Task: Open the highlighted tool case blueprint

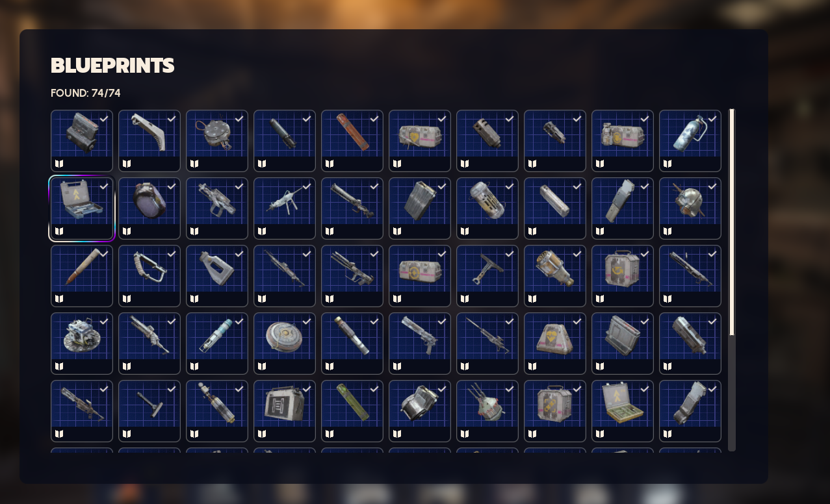Action: [82, 208]
